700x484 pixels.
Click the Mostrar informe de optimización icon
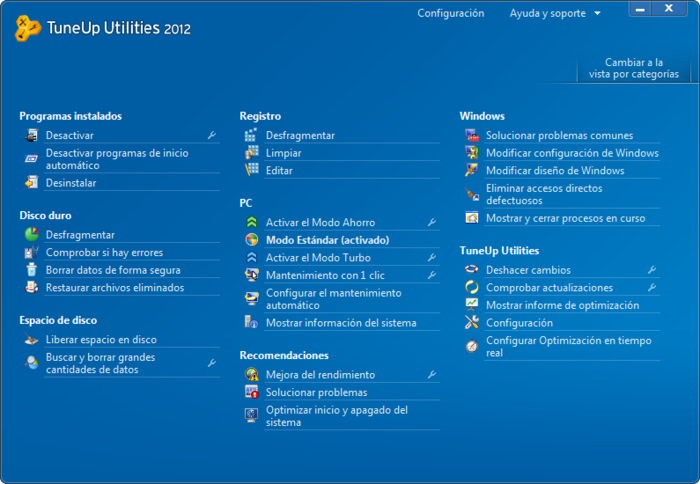pos(471,305)
